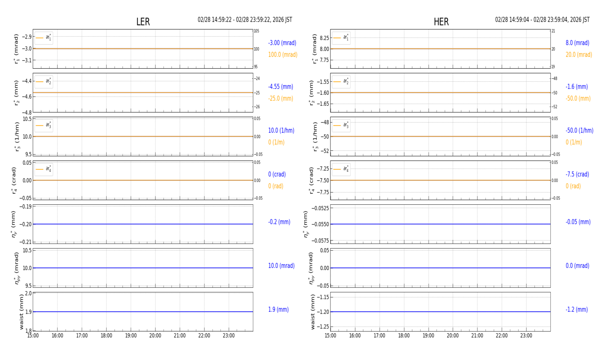Click the -1.2 (mm) waist value in HER
Screen dimensions: 595x364
[x=576, y=310]
